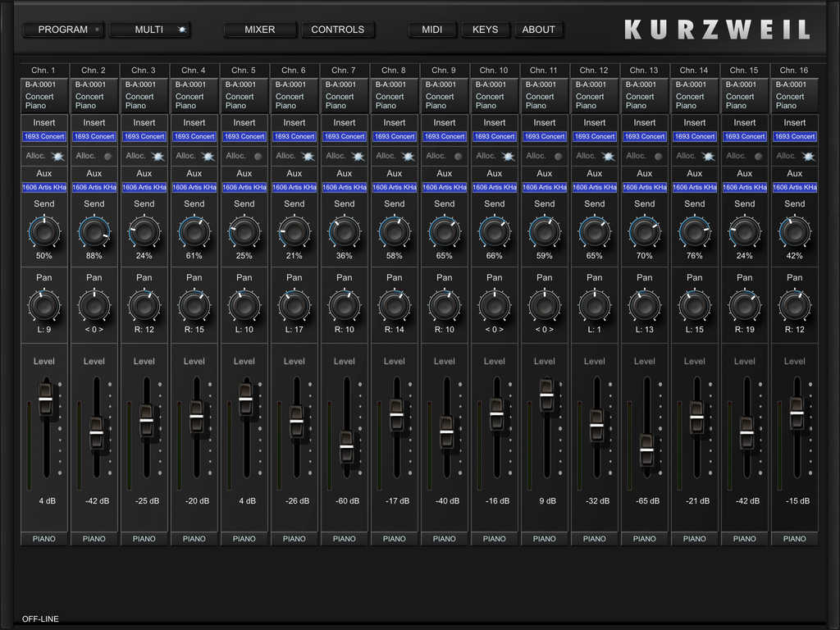Switch to the MIXER tab
Image resolution: width=840 pixels, height=630 pixels.
260,30
